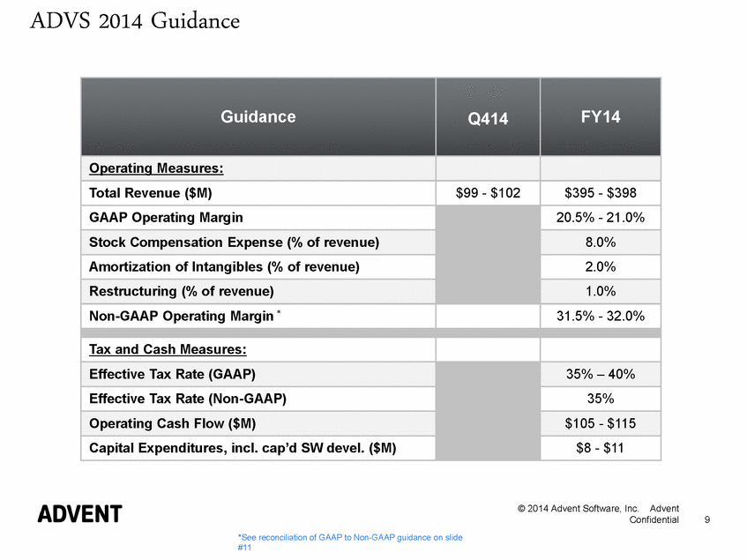
Task: Select the 'Guidance' column header
Action: (258, 116)
